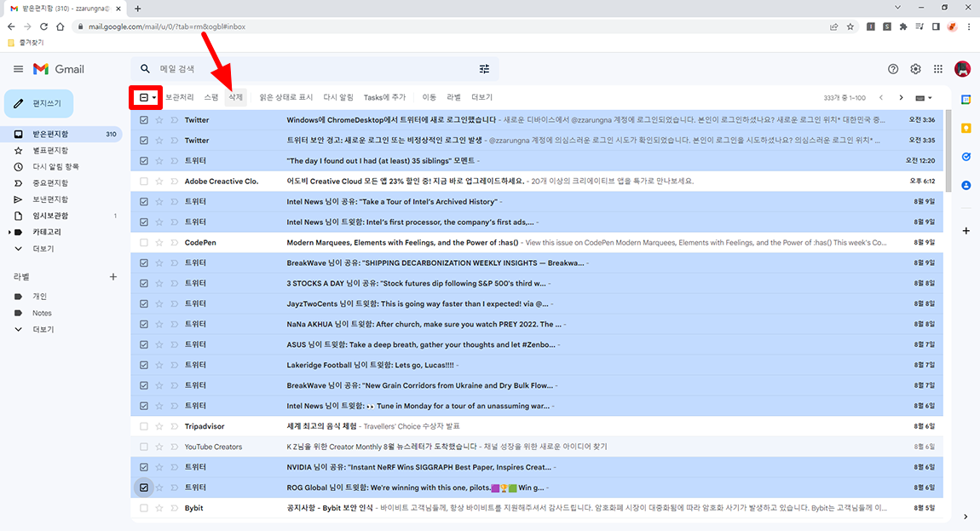
Task: Go to next page of emails
Action: [901, 97]
